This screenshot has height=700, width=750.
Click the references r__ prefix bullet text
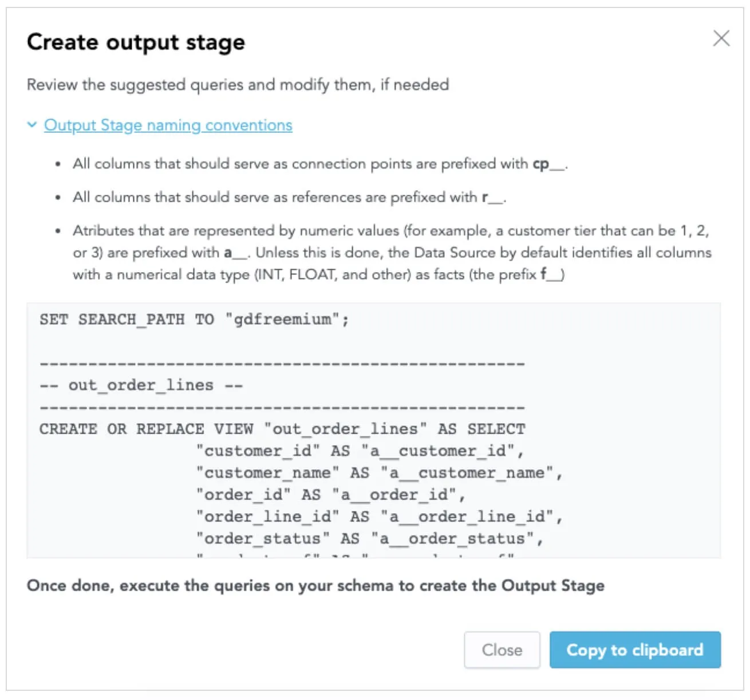pos(289,197)
